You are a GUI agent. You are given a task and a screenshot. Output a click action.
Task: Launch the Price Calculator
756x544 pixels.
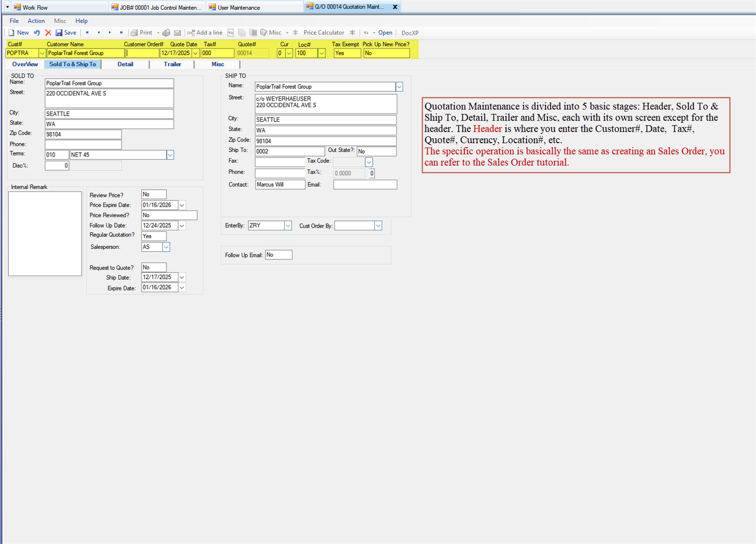tap(323, 32)
